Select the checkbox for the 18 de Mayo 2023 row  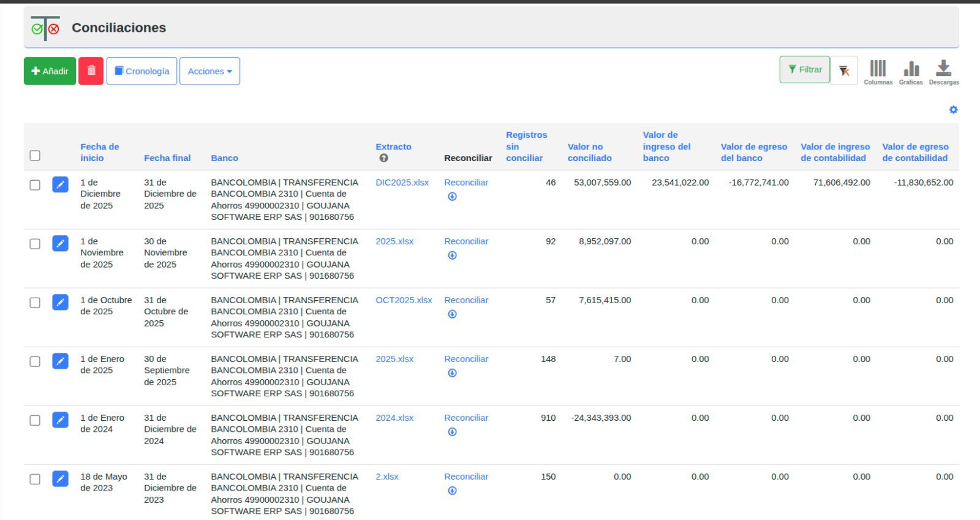coord(35,479)
